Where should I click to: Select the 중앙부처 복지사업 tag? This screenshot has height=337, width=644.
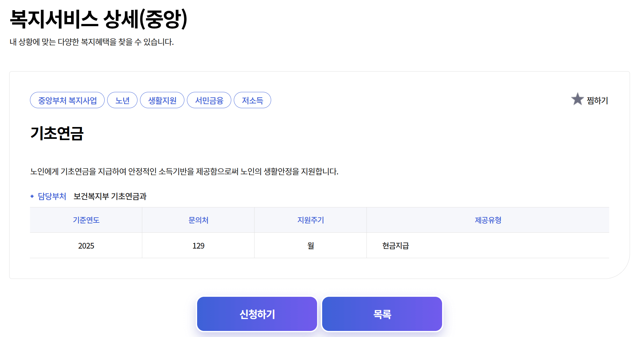pyautogui.click(x=67, y=100)
